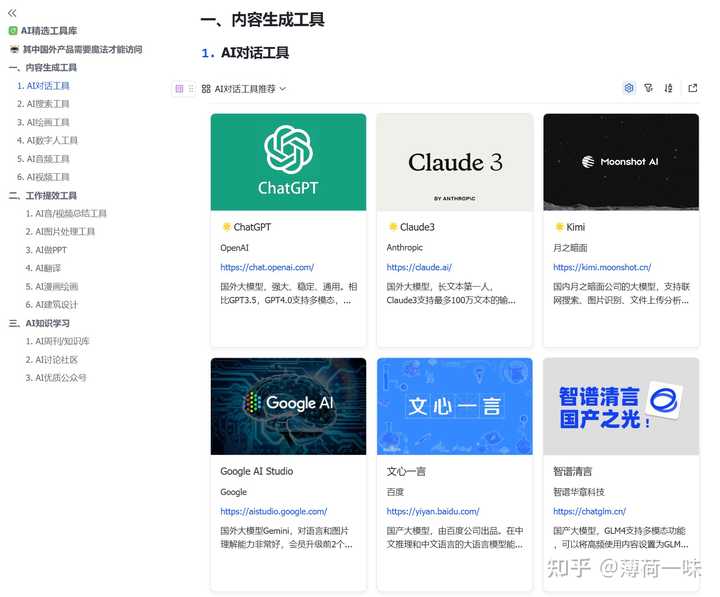720x597 pixels.
Task: Select 1. AI对话工具 in outline
Action: tap(43, 86)
